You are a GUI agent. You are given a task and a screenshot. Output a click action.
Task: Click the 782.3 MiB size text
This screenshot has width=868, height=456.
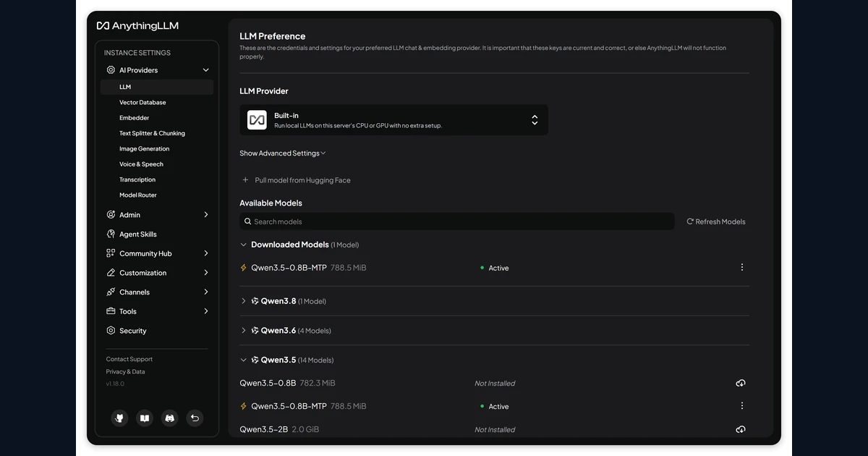(318, 383)
